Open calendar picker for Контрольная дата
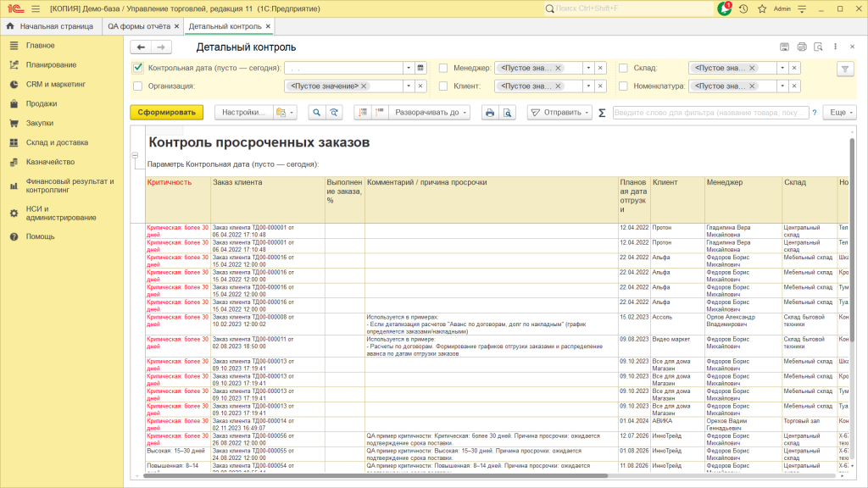Viewport: 868px width, 488px height. coord(420,68)
